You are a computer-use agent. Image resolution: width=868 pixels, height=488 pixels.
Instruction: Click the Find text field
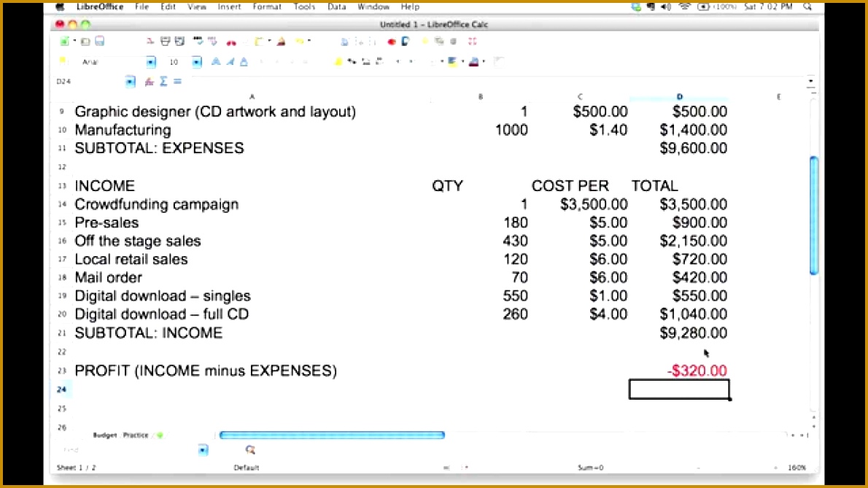click(x=128, y=450)
